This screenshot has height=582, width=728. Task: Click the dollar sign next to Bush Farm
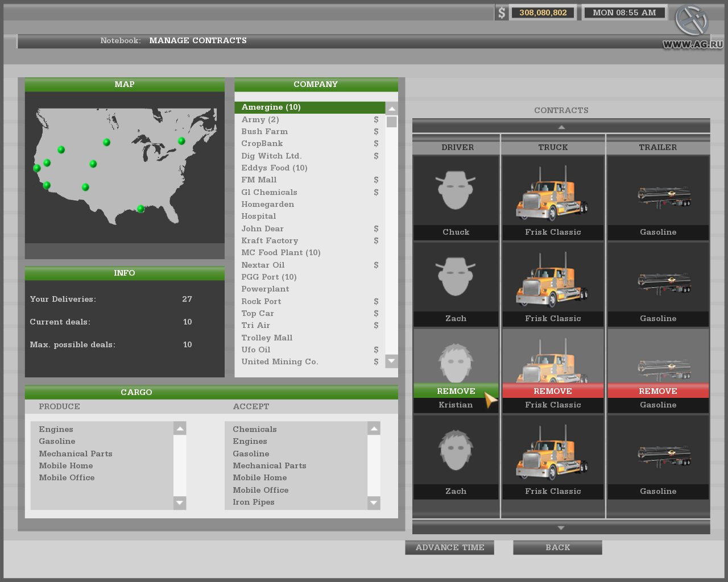376,131
